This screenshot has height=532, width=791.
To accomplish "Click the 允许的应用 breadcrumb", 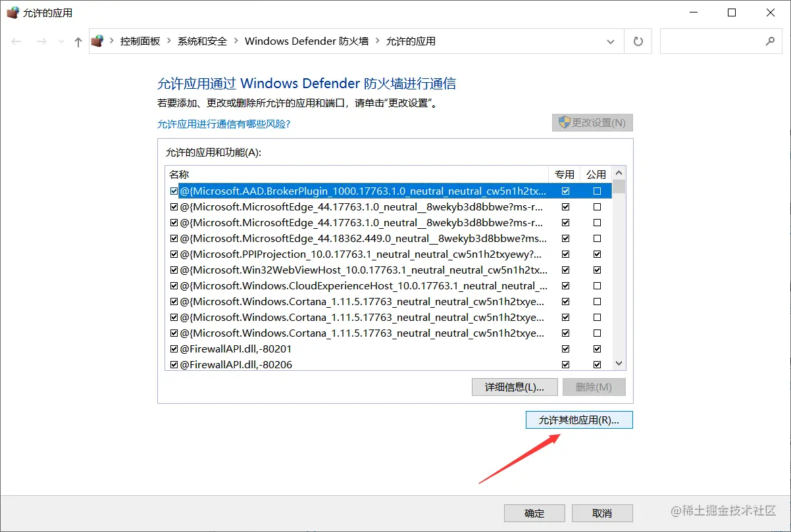I will click(x=411, y=41).
